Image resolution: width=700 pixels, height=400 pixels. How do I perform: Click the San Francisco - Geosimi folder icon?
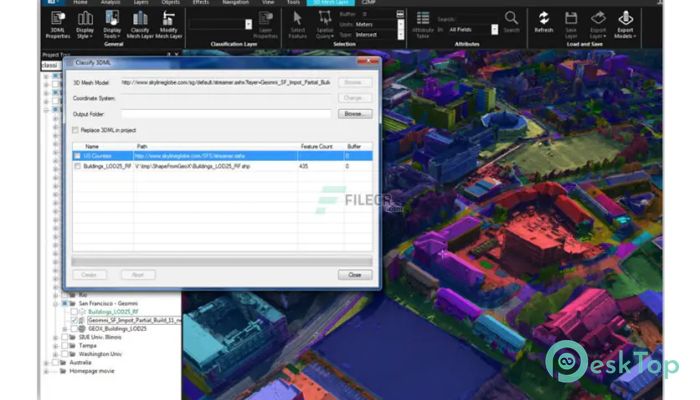(72, 304)
